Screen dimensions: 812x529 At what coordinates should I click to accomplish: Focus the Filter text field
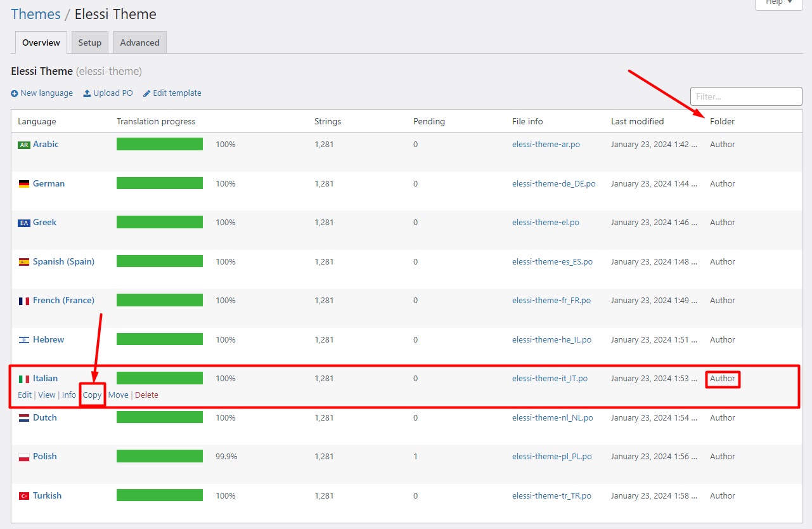pos(745,96)
